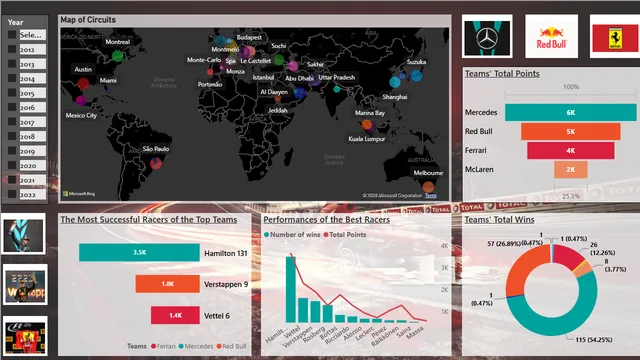The image size is (640, 360).
Task: Select Vettel's wins column in chart
Action: pos(303,310)
